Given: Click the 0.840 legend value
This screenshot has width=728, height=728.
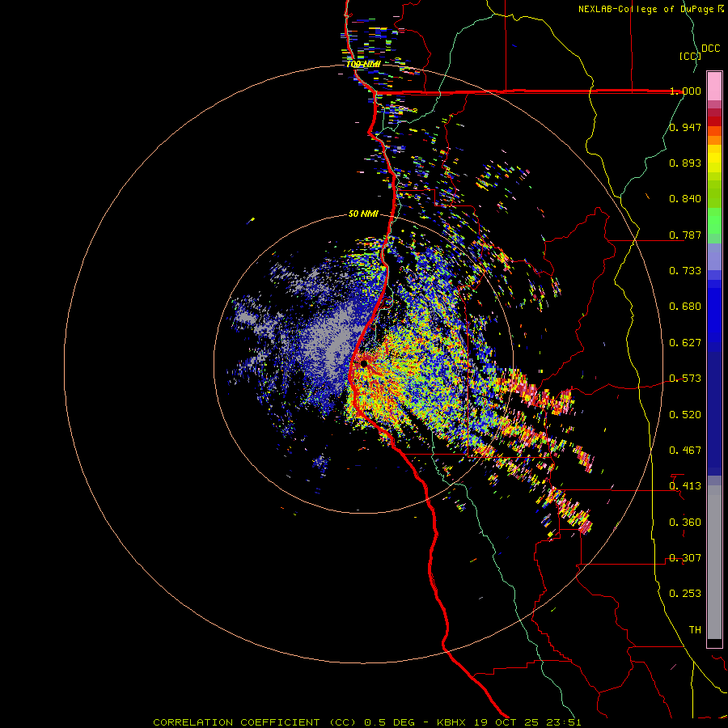Looking at the screenshot, I should tap(685, 199).
